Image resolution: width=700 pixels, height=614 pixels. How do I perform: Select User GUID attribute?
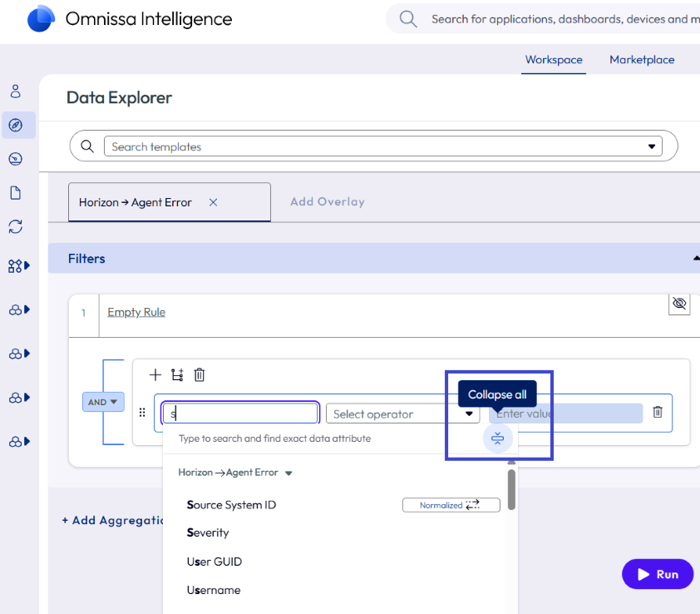(214, 562)
